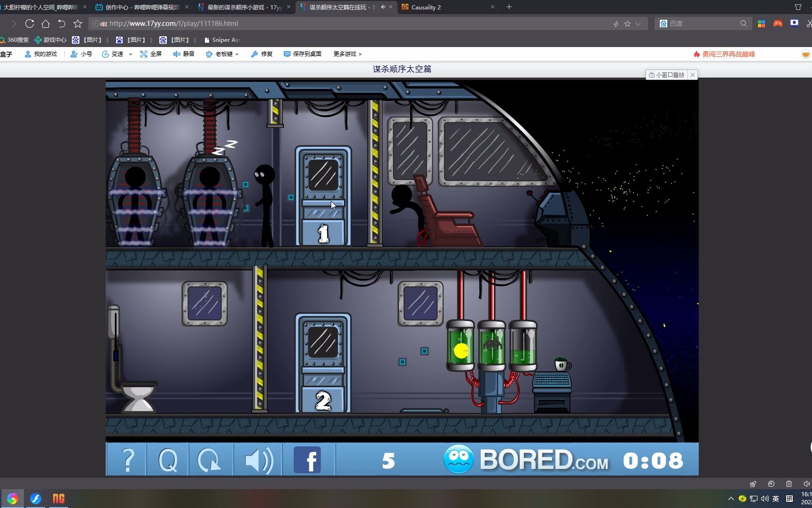Viewport: 812px width, 508px height.
Task: Click the network tray icon
Action: pos(754,499)
